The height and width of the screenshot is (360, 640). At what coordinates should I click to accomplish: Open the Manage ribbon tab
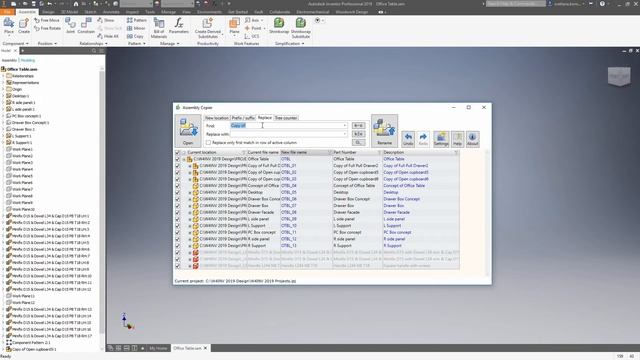[168, 12]
